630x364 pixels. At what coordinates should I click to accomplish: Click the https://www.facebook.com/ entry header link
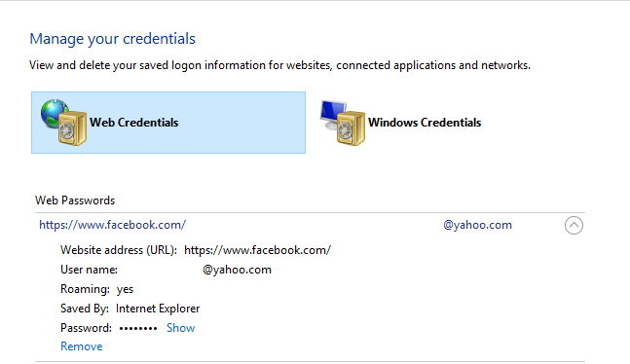coord(113,225)
